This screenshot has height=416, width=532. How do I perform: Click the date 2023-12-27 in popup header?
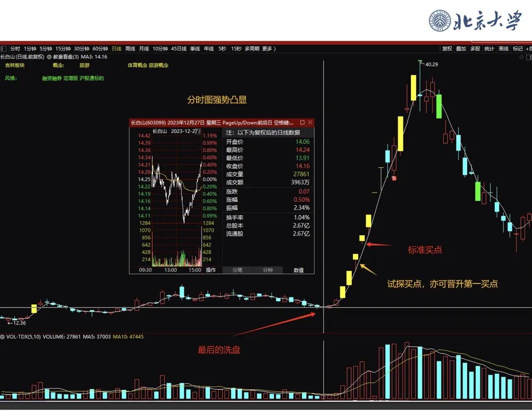tap(185, 131)
